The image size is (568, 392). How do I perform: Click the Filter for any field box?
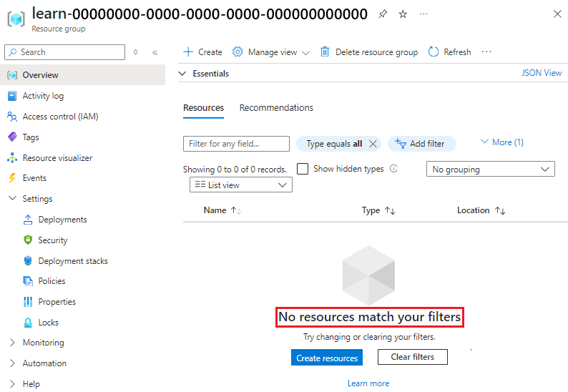click(236, 144)
